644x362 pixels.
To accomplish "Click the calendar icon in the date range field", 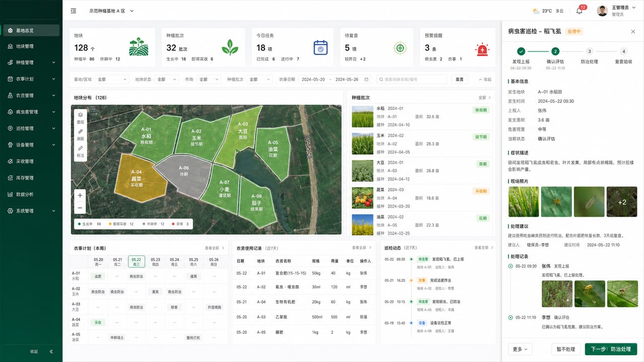I will (366, 79).
